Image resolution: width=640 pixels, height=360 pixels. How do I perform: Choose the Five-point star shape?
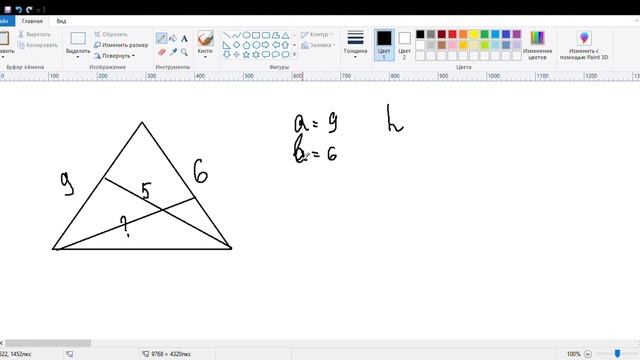point(246,54)
